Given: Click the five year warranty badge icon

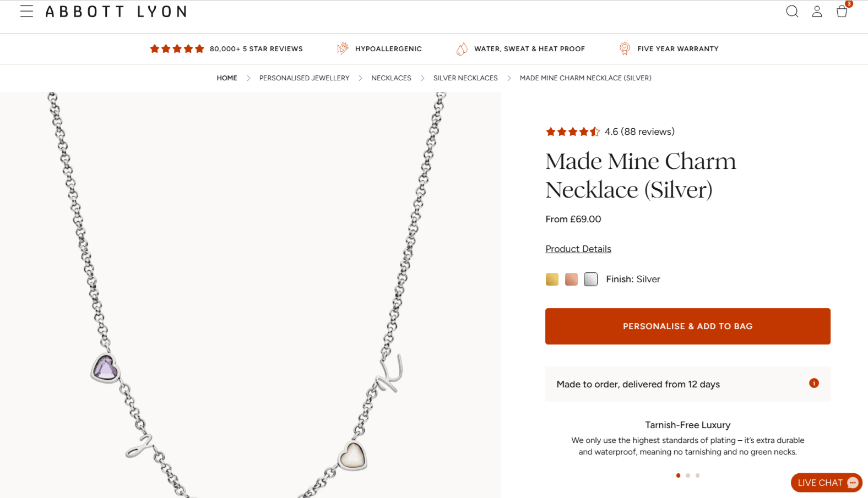Looking at the screenshot, I should coord(625,49).
